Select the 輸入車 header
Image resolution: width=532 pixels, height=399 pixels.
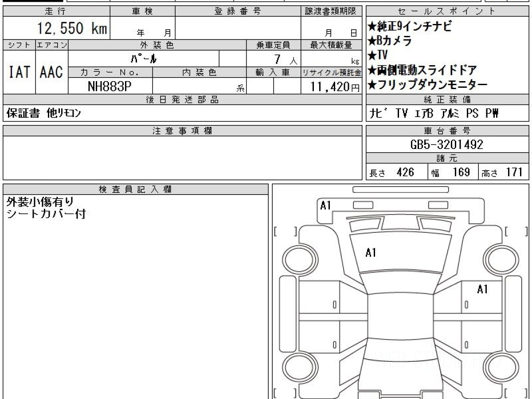(274, 72)
